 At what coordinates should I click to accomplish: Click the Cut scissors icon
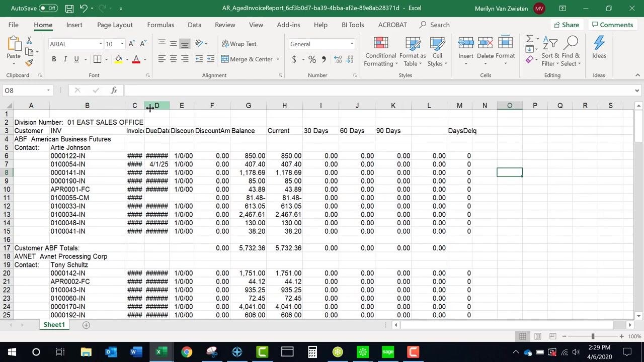29,40
